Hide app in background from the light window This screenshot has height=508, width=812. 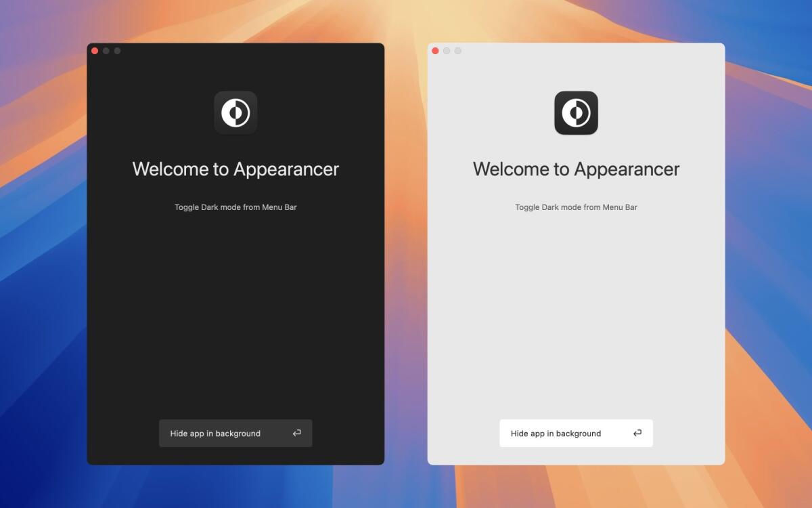click(x=557, y=433)
